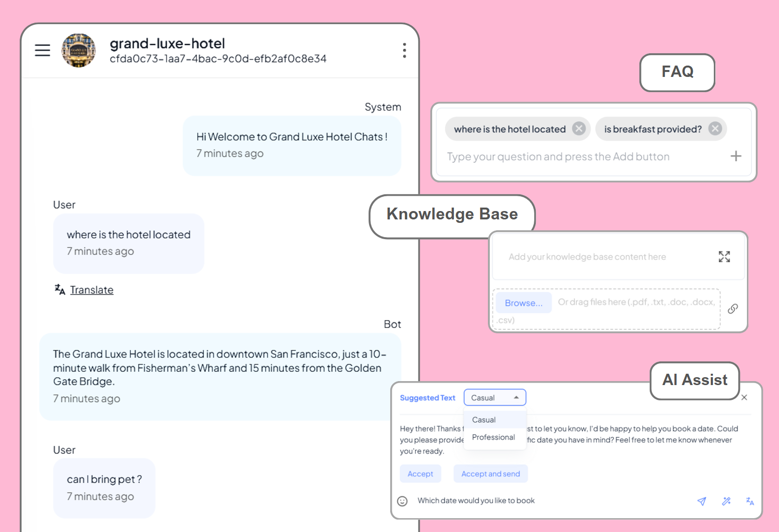Accept the suggested text
This screenshot has width=779, height=532.
coord(420,474)
